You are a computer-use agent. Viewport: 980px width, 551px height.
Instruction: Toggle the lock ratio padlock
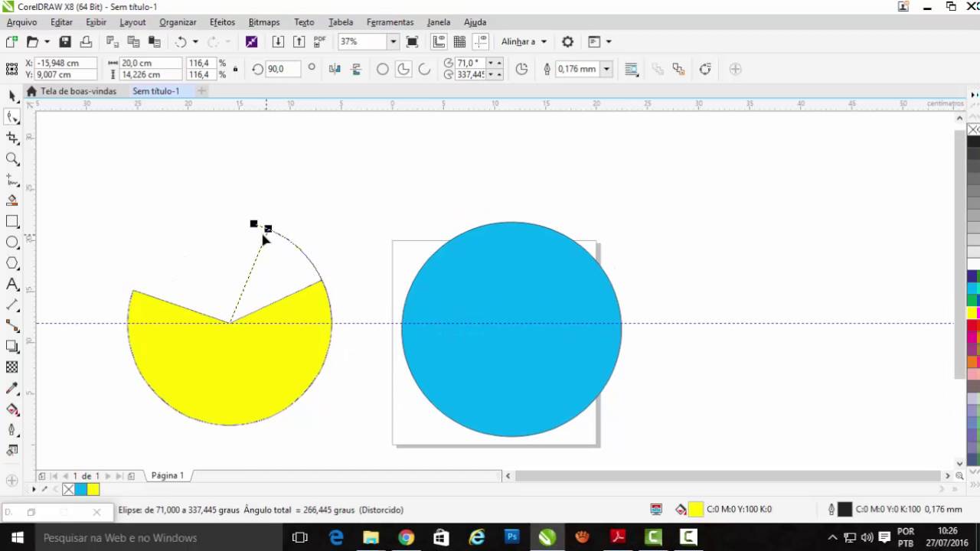pyautogui.click(x=235, y=69)
